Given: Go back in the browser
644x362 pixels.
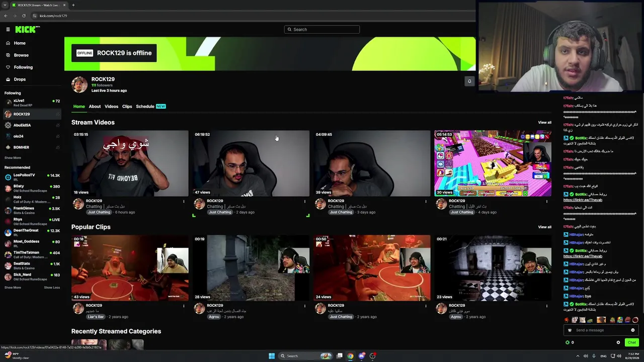Looking at the screenshot, I should point(6,16).
